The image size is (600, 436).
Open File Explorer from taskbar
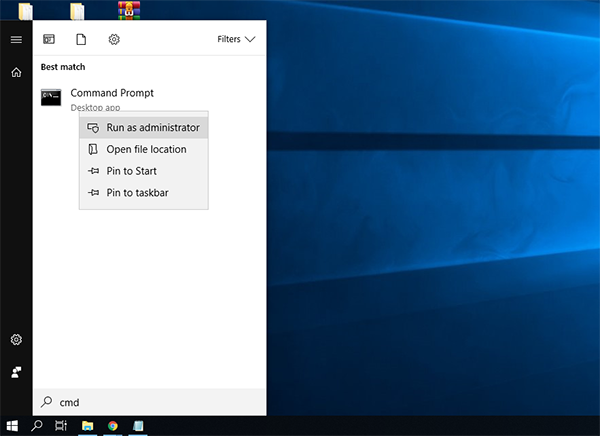coord(88,426)
